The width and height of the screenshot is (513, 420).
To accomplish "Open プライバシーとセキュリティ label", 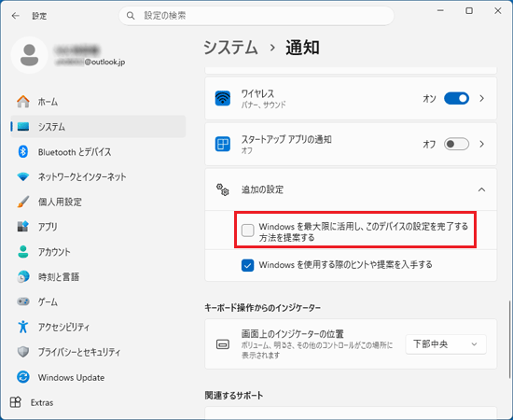I will 79,352.
